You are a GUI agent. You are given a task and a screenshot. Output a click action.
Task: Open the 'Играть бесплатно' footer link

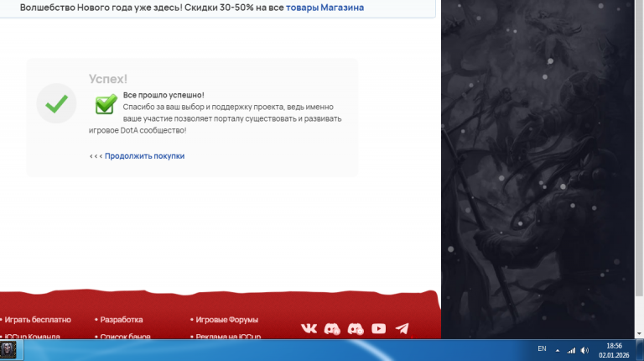(38, 320)
